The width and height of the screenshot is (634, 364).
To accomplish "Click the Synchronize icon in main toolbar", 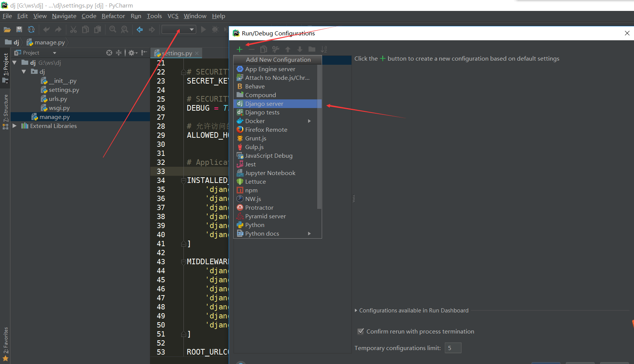I will [31, 29].
